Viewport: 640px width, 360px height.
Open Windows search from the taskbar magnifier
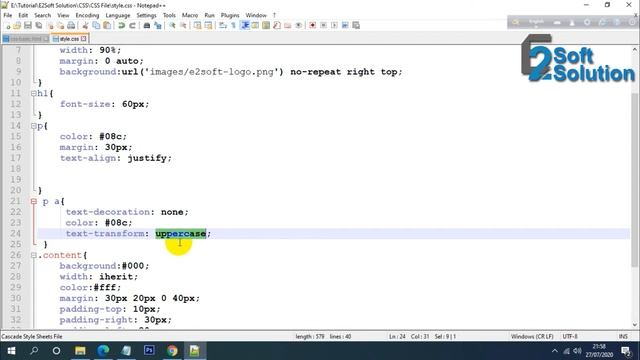coord(34,351)
